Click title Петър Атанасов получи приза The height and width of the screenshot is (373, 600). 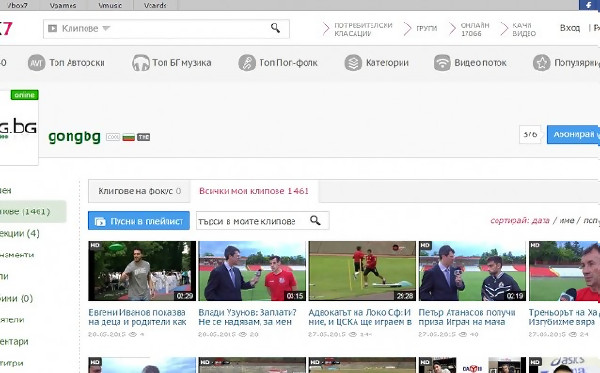(x=467, y=318)
